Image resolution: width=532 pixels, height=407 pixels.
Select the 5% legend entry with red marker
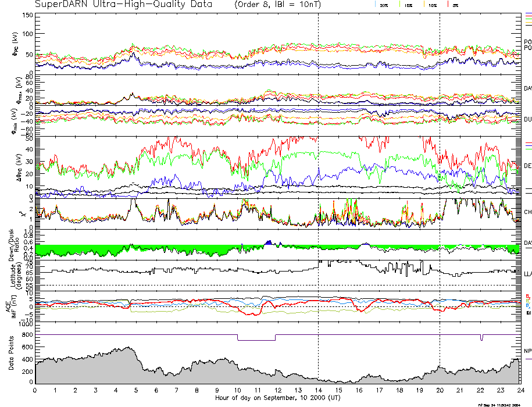454,5
